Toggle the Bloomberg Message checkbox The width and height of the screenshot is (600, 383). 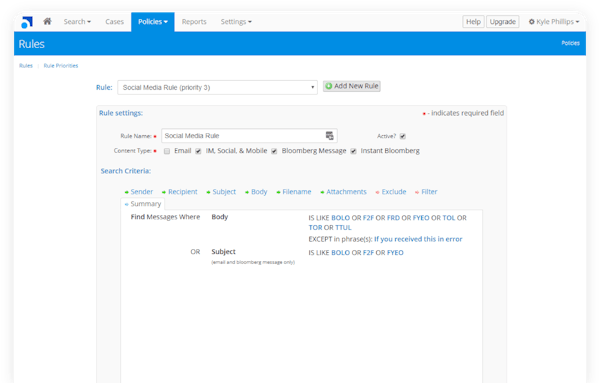[x=274, y=151]
